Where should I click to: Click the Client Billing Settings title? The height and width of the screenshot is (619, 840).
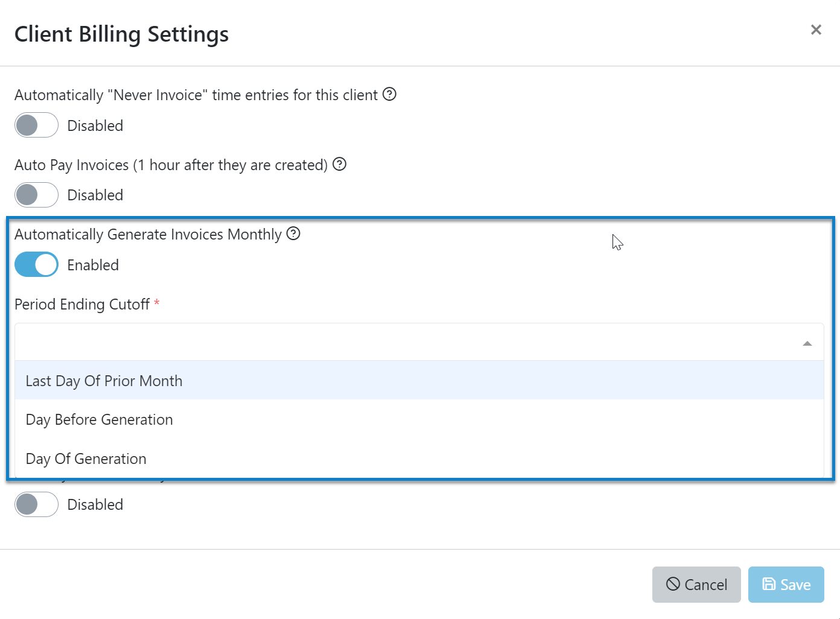click(121, 34)
